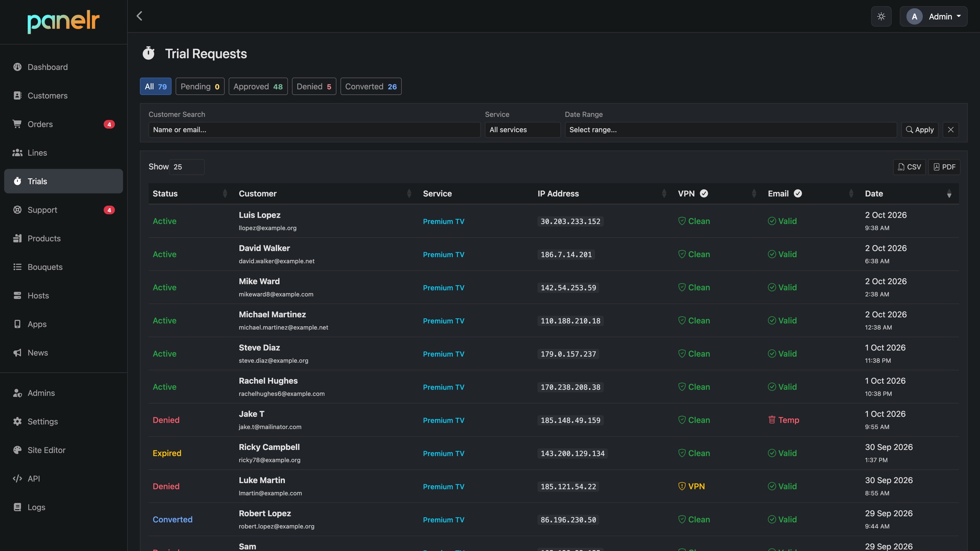Export table as PDF
Viewport: 980px width, 551px height.
coord(944,167)
